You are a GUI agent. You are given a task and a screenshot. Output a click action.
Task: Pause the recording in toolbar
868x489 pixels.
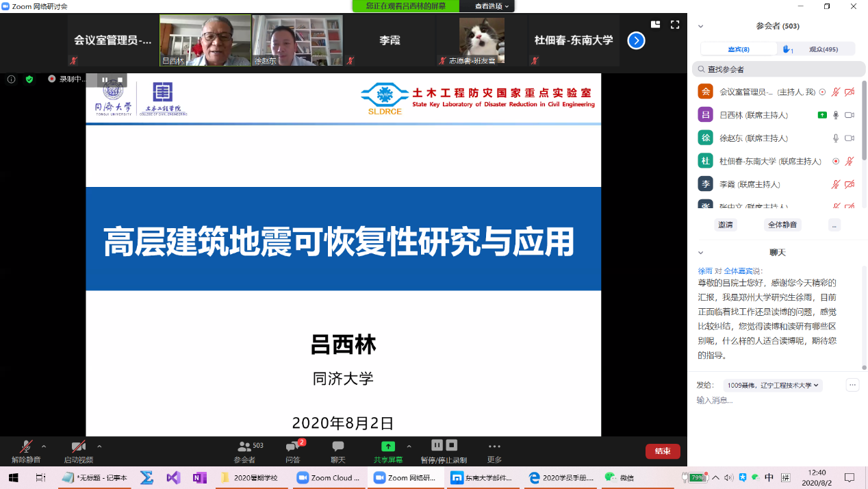[437, 445]
